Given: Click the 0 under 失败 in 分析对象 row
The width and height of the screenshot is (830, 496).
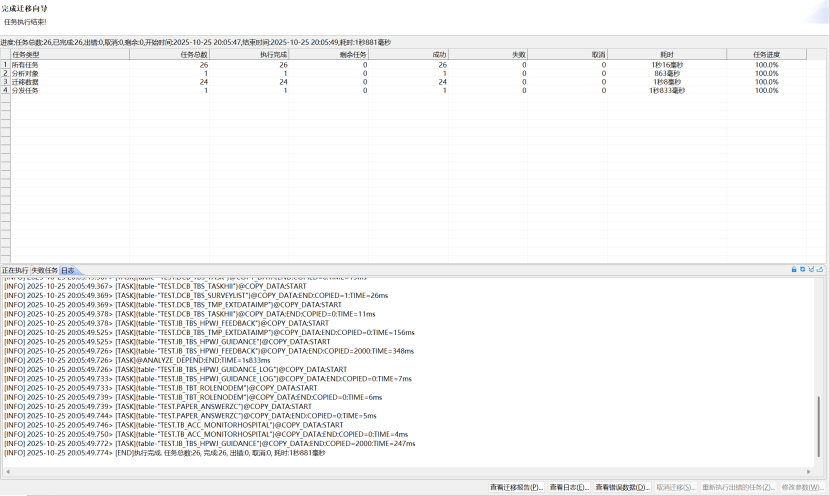Looking at the screenshot, I should 524,74.
